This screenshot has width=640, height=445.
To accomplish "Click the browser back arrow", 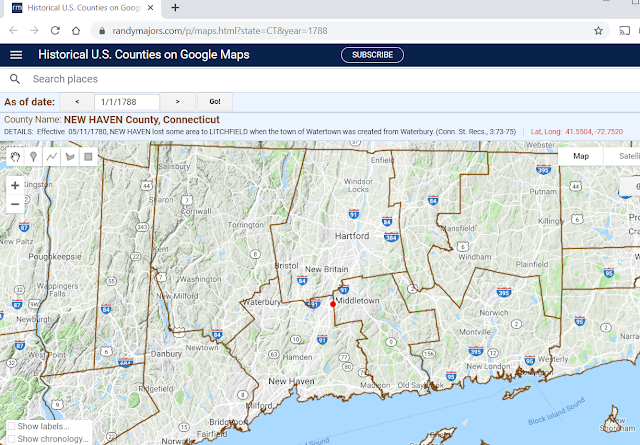I will tap(13, 31).
